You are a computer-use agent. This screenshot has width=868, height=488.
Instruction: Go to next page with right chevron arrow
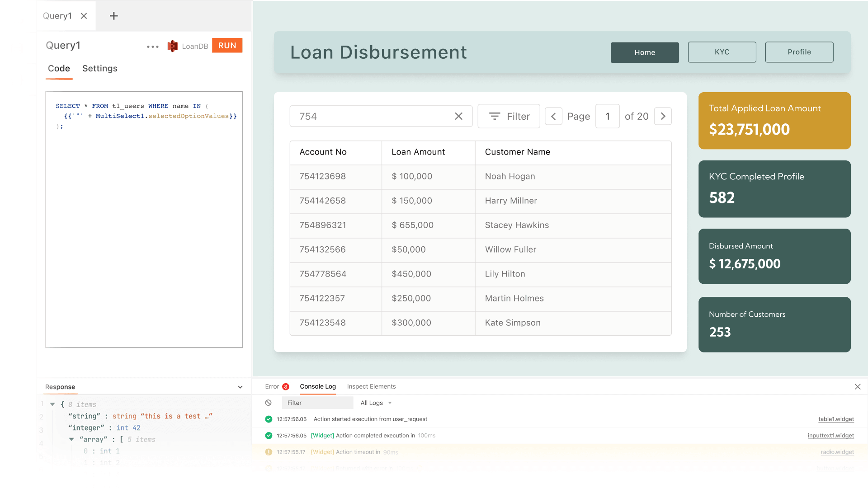pos(663,116)
